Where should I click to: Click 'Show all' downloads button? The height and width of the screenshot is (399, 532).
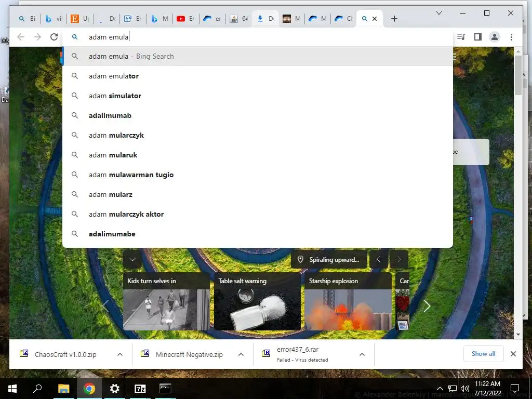tap(484, 354)
